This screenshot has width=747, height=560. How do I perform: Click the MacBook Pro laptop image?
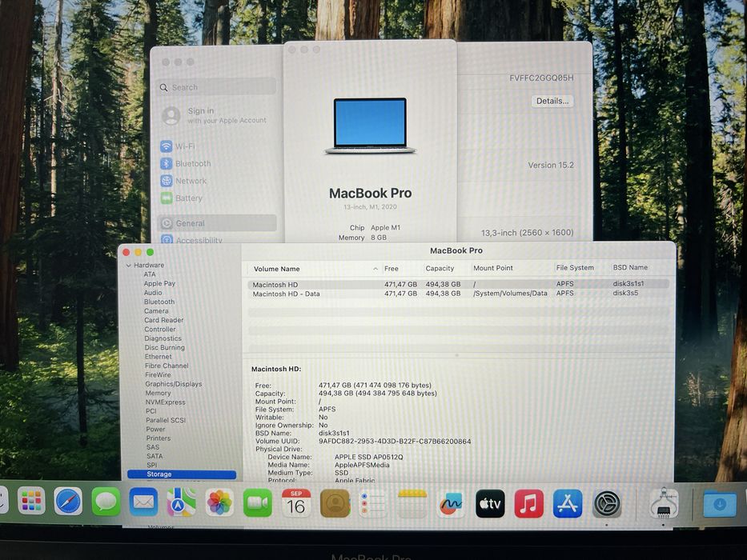point(370,126)
